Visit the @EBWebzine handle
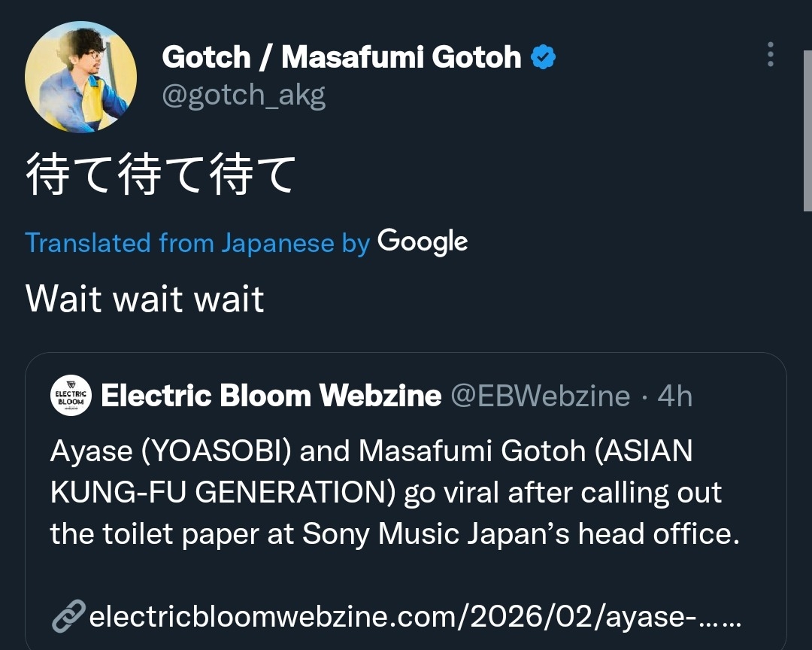812x650 pixels. pos(540,396)
